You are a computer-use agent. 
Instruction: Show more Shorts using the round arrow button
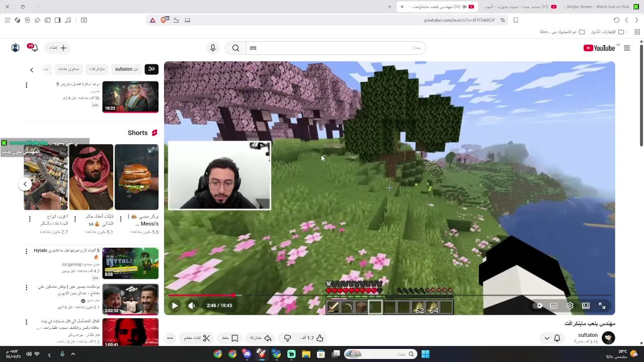25,184
